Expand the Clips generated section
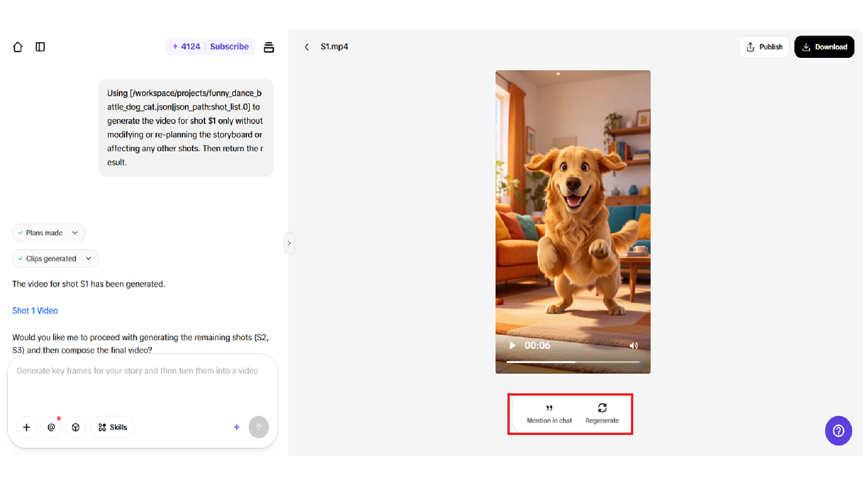Screen dimensions: 868x488 pos(55,259)
